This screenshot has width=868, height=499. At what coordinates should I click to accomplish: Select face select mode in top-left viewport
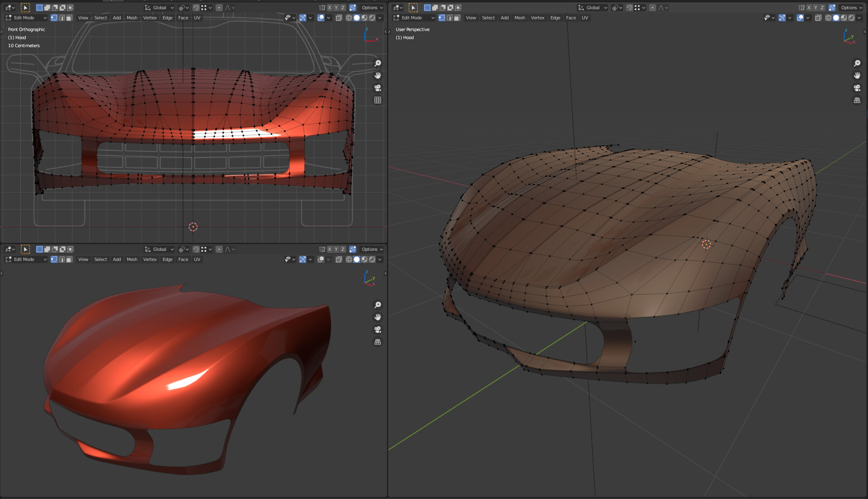[69, 18]
